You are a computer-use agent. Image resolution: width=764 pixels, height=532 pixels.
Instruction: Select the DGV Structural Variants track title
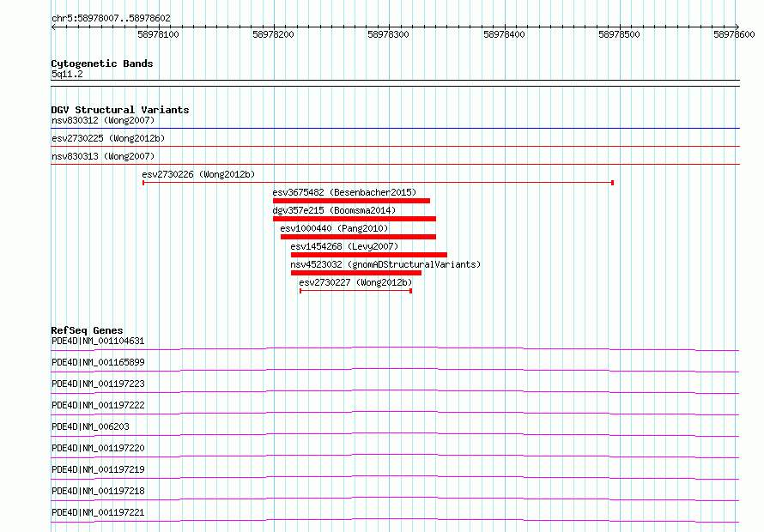(x=120, y=110)
